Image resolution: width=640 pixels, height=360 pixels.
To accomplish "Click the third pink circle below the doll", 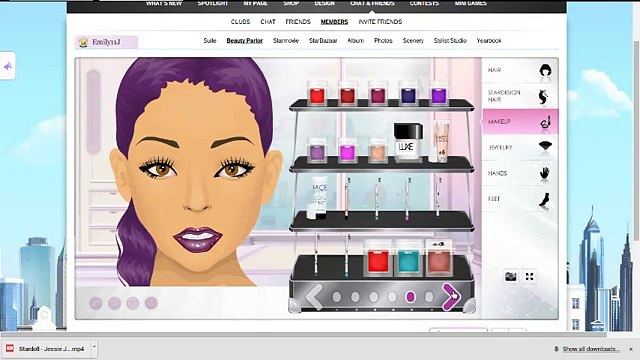I will [x=133, y=303].
